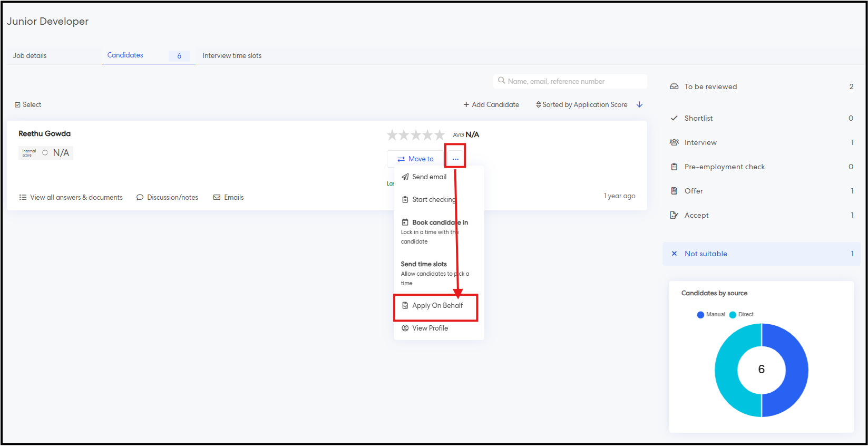Click the Accept pen icon
Image resolution: width=868 pixels, height=446 pixels.
point(674,215)
